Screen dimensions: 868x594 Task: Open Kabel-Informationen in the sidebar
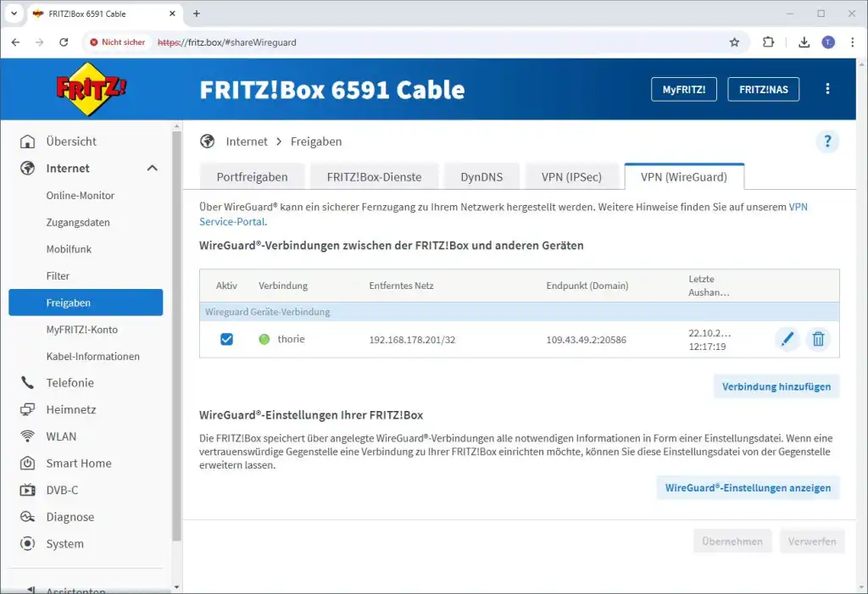click(92, 356)
